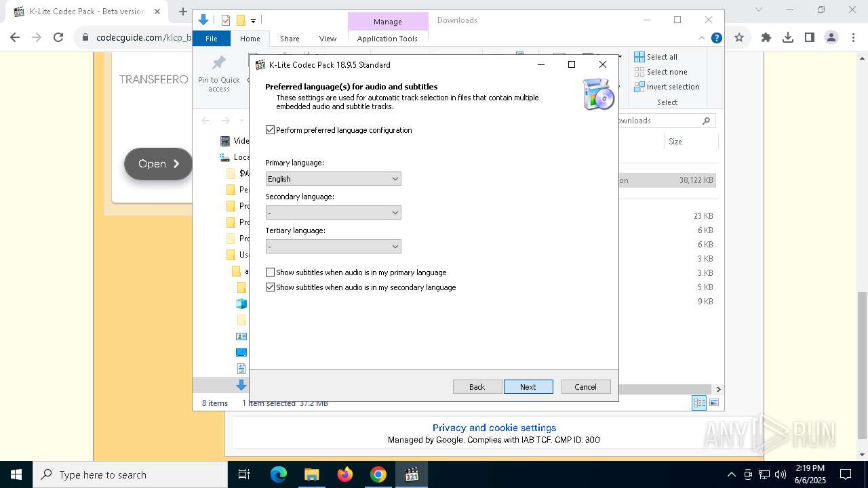Click Chrome tab search dropdown chevron
Viewport: 868px width, 488px height.
pyautogui.click(x=759, y=9)
